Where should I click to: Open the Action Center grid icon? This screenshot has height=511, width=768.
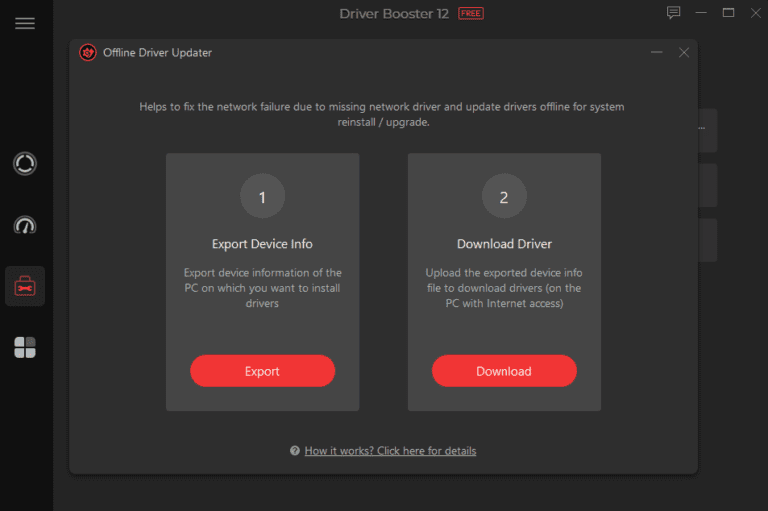click(25, 348)
